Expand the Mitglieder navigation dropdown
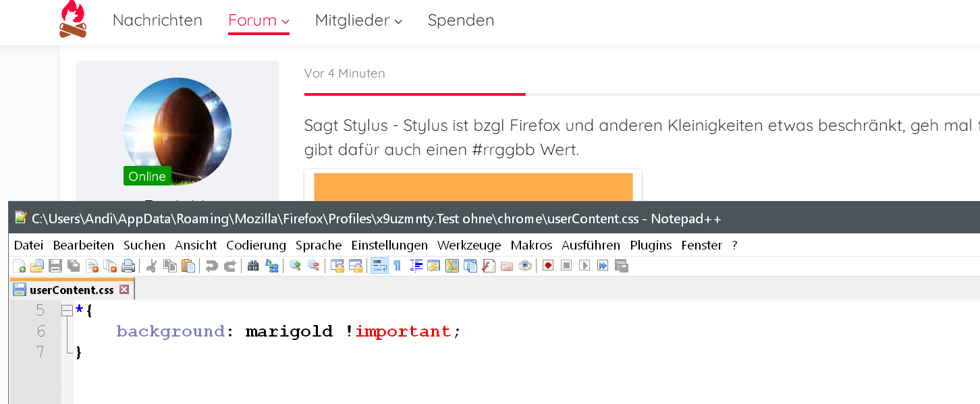Screen dimensions: 980x404 click(x=358, y=20)
